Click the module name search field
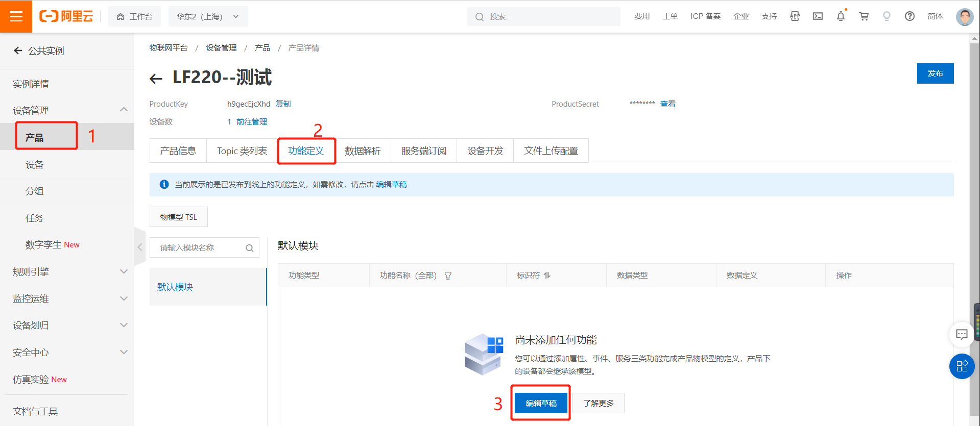The image size is (980, 426). click(199, 248)
